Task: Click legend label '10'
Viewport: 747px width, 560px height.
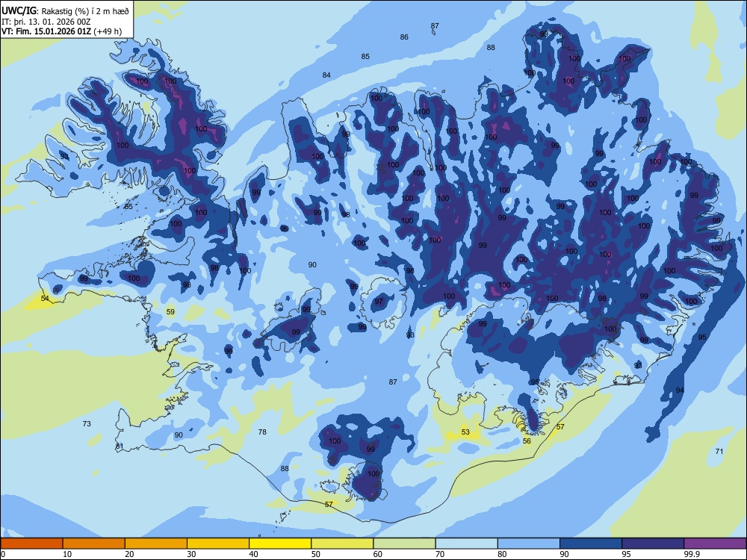Action: point(67,554)
